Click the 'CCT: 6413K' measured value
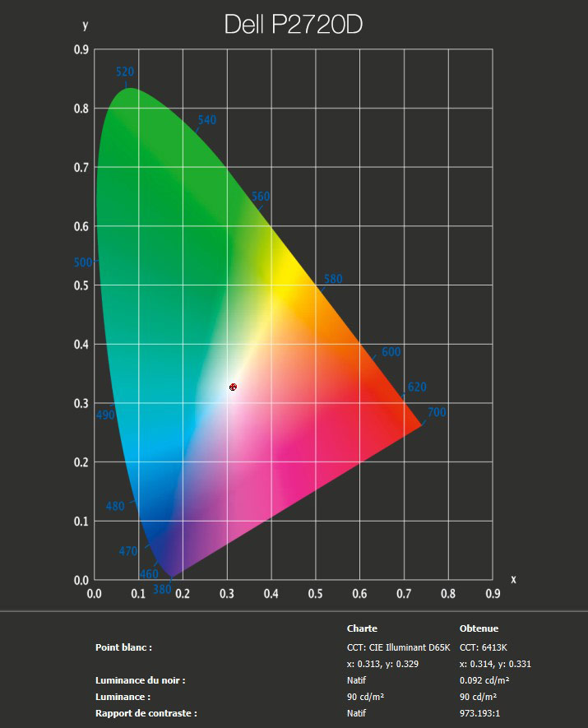The image size is (588, 728). pyautogui.click(x=483, y=647)
